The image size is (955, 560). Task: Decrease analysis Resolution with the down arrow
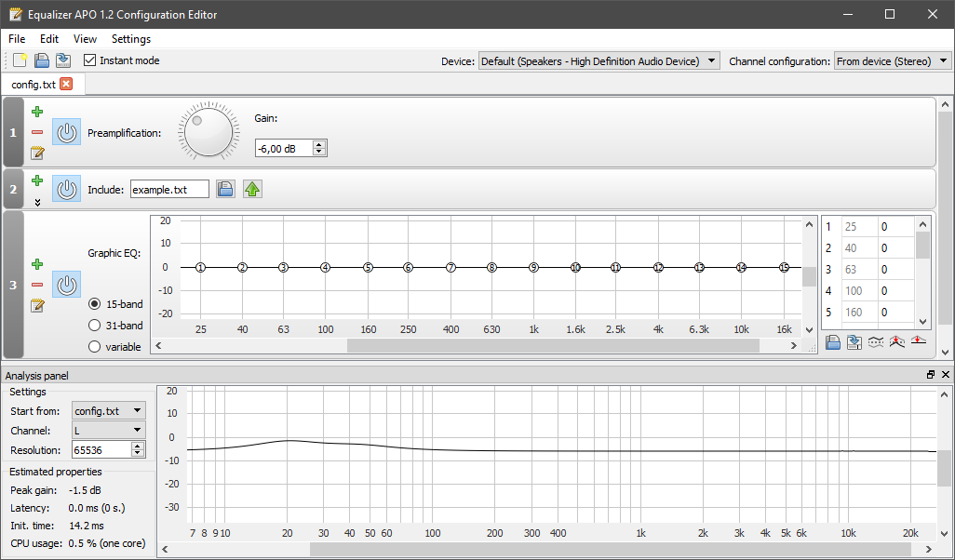click(x=138, y=453)
